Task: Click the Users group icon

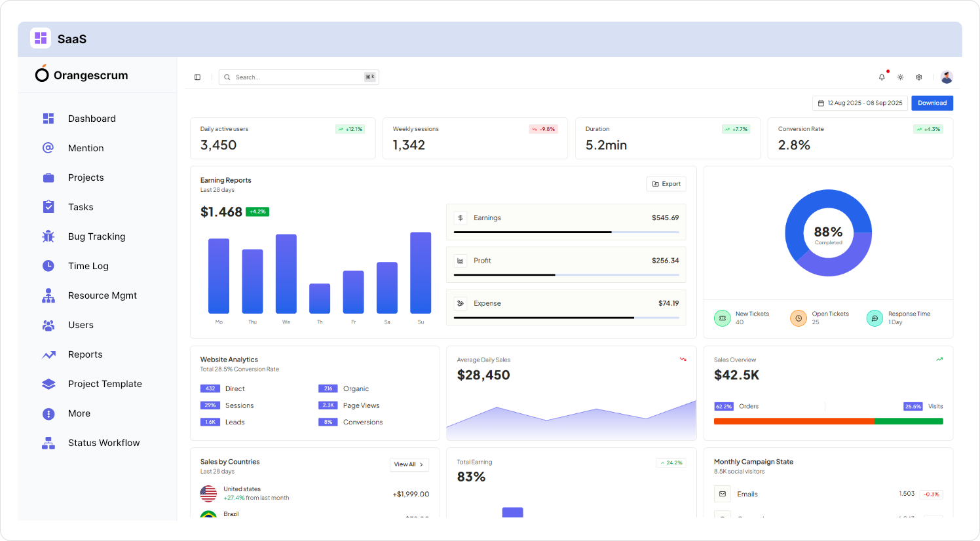Action: point(48,325)
